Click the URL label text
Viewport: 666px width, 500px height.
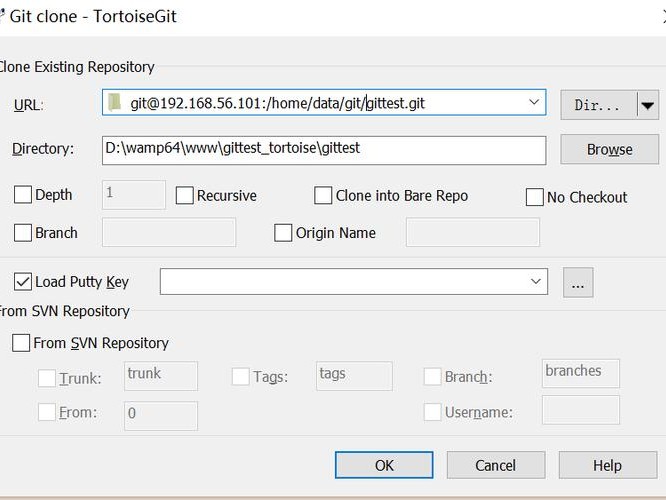[28, 105]
